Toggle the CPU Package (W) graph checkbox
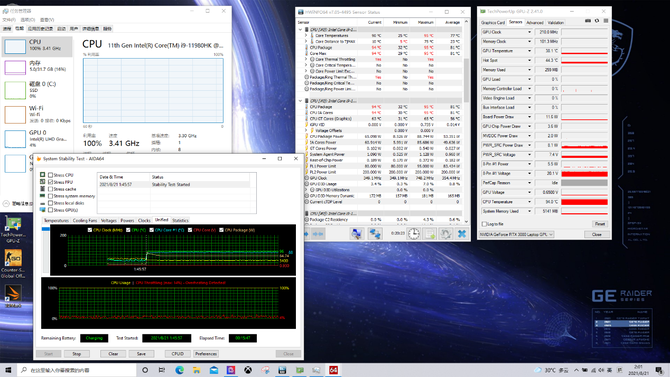This screenshot has height=377, width=670. click(221, 230)
